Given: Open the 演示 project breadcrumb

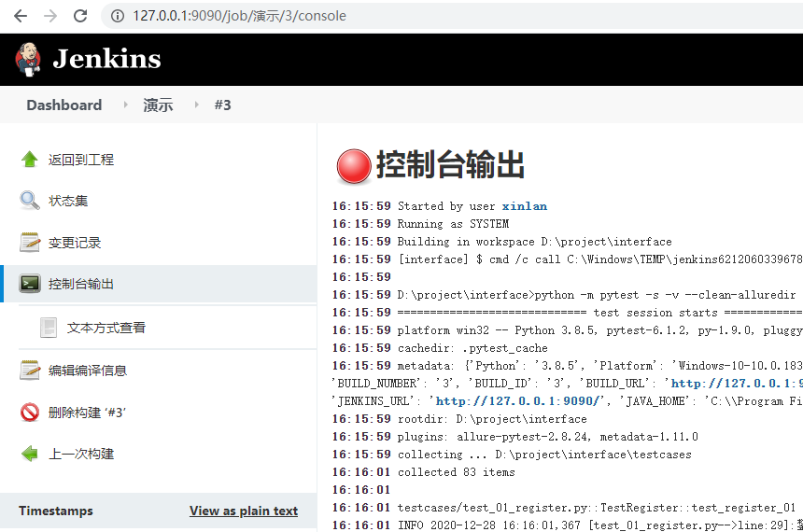Looking at the screenshot, I should pos(158,105).
